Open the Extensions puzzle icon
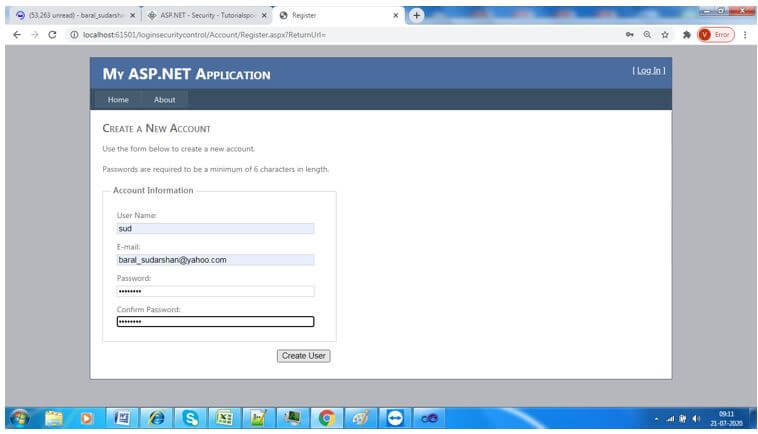The image size is (758, 434). 686,35
